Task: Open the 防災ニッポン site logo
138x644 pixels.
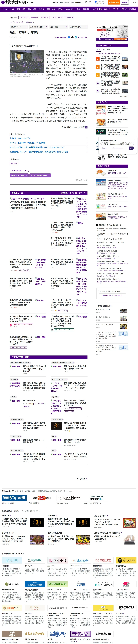Action: pos(103,584)
